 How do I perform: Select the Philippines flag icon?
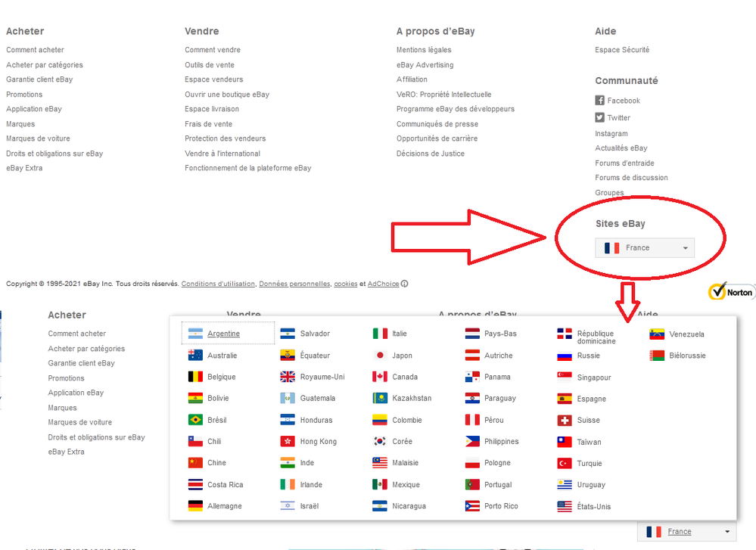tap(472, 441)
